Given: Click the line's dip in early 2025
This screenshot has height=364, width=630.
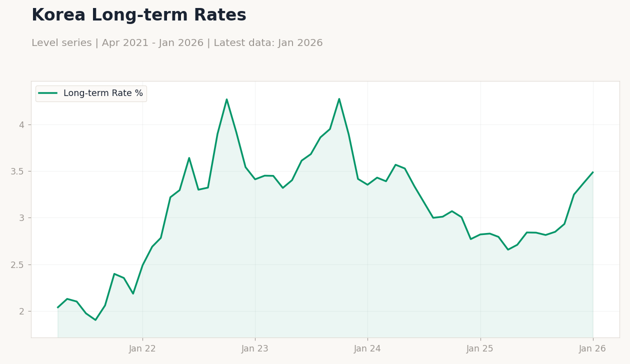Looking at the screenshot, I should coord(508,249).
